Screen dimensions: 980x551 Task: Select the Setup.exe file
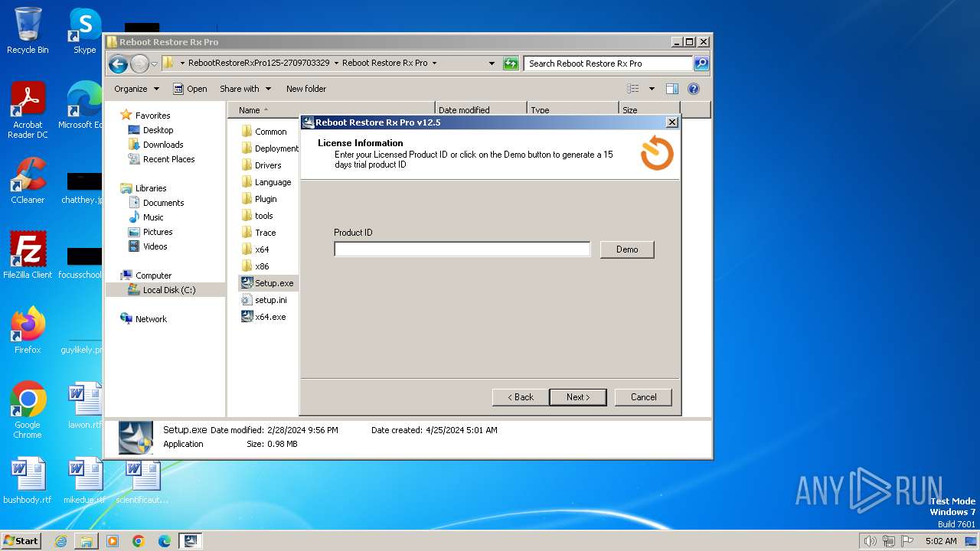(267, 283)
